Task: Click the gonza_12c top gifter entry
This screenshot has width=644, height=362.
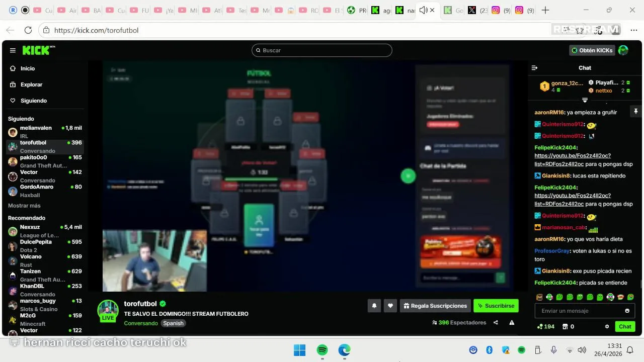Action: tap(562, 86)
